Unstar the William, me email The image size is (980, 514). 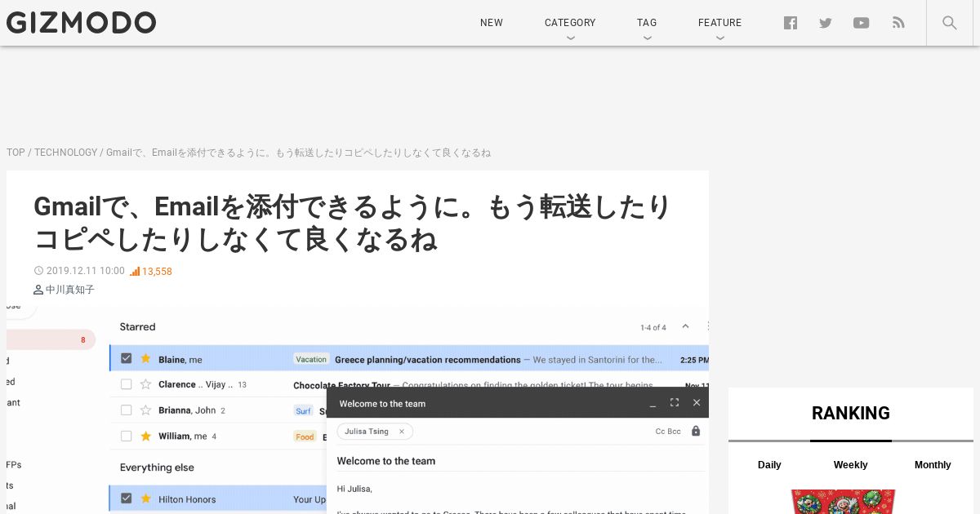click(145, 436)
